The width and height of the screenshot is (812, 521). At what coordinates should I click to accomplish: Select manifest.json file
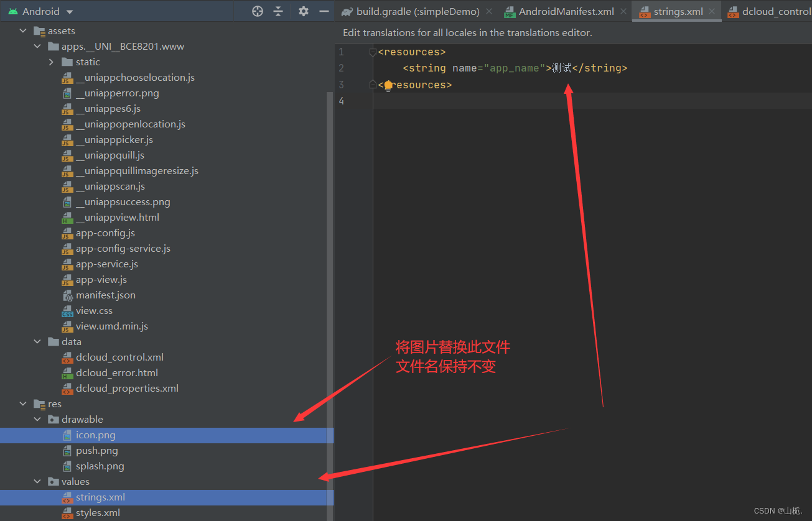point(105,295)
